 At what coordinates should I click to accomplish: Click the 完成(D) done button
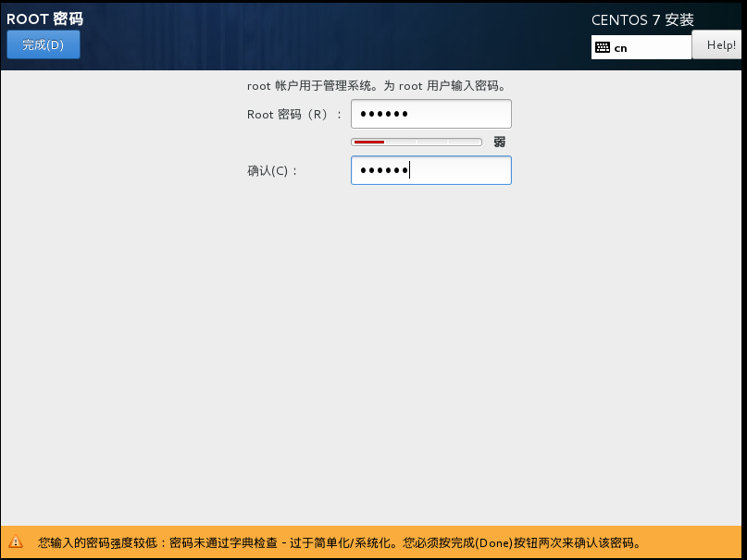pyautogui.click(x=44, y=44)
